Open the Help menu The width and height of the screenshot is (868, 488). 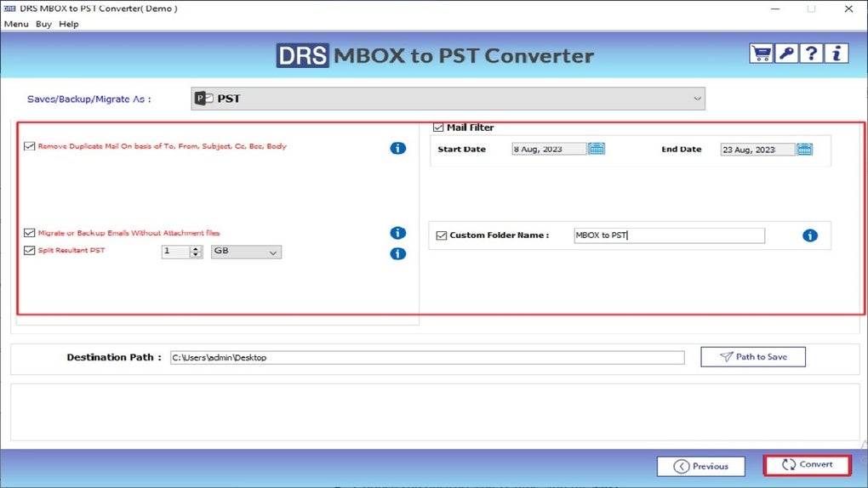pos(69,24)
